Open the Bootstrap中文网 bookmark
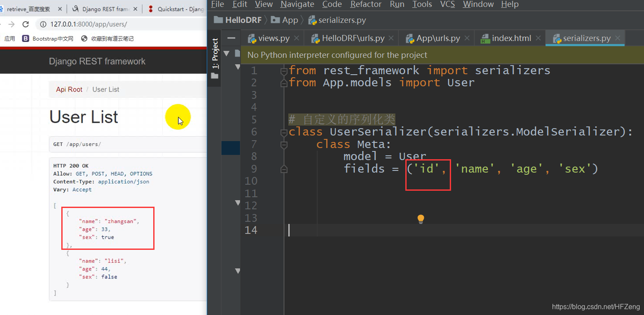 [48, 38]
